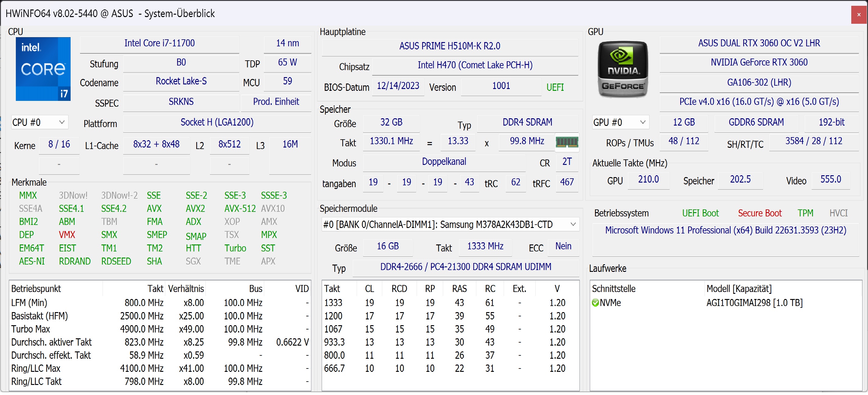Click the TPM status indicator
Screen dimensions: 868x395
[x=805, y=213]
